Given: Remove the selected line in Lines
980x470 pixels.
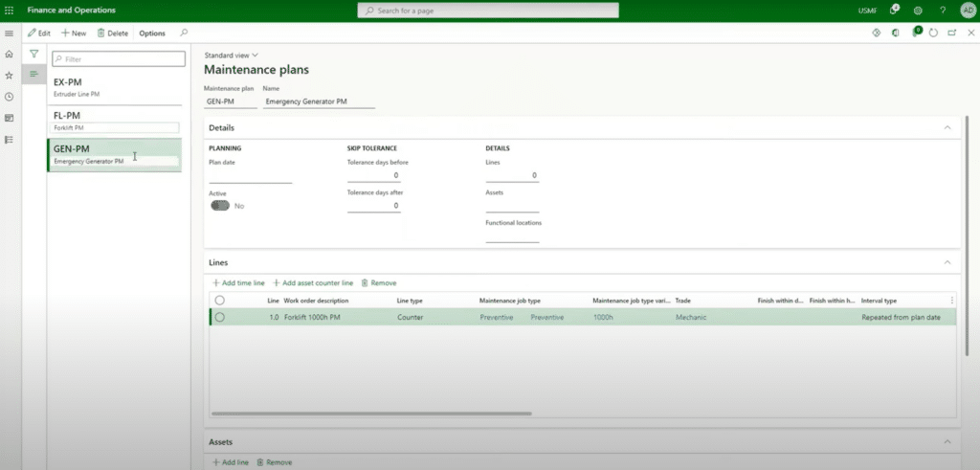Looking at the screenshot, I should click(x=379, y=283).
